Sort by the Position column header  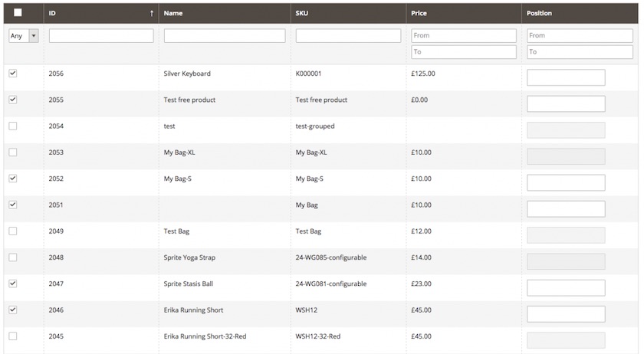click(x=539, y=13)
